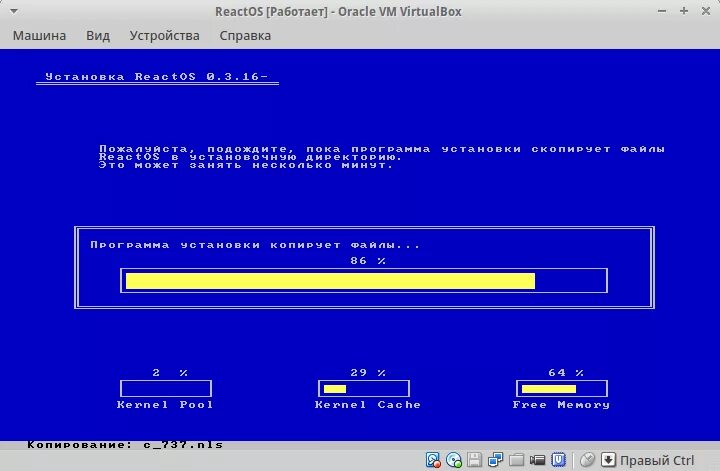Click the Free Memory label

click(561, 404)
